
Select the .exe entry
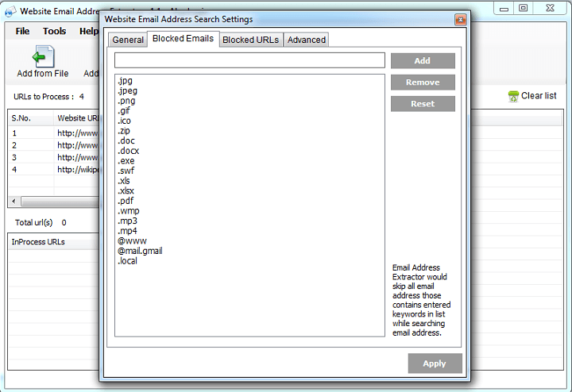[x=126, y=161]
